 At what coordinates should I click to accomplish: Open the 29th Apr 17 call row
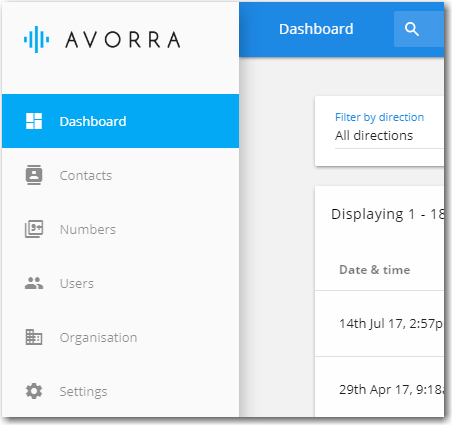379,387
